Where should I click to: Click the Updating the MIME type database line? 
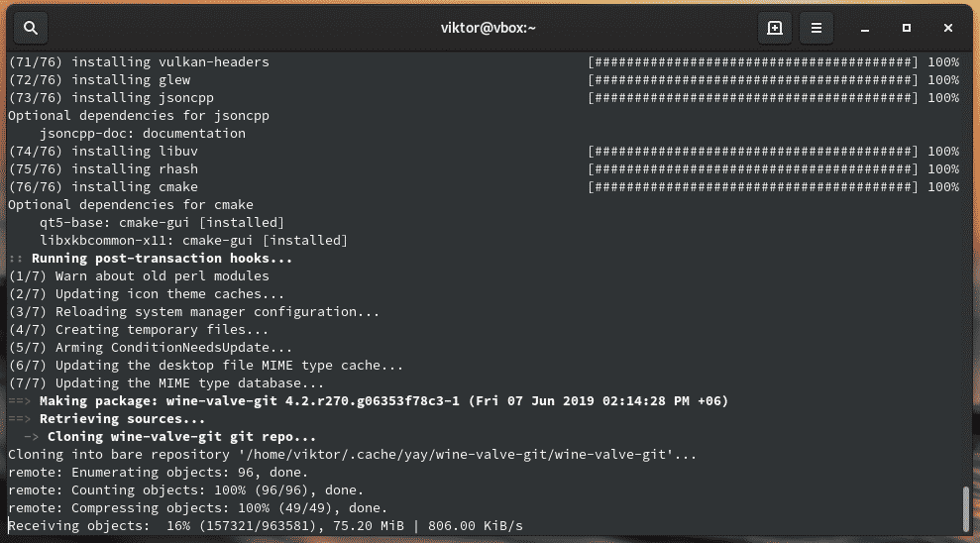[x=165, y=382]
